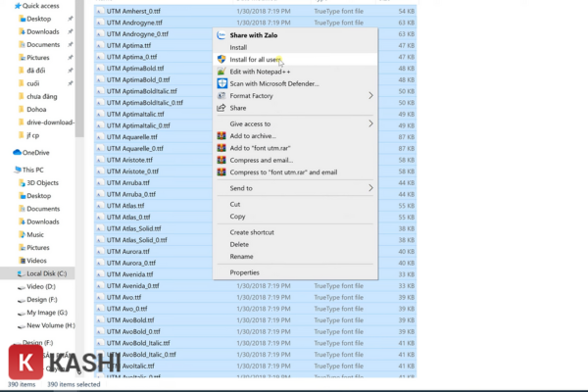Expand the Give access to submenu arrow

(x=370, y=124)
